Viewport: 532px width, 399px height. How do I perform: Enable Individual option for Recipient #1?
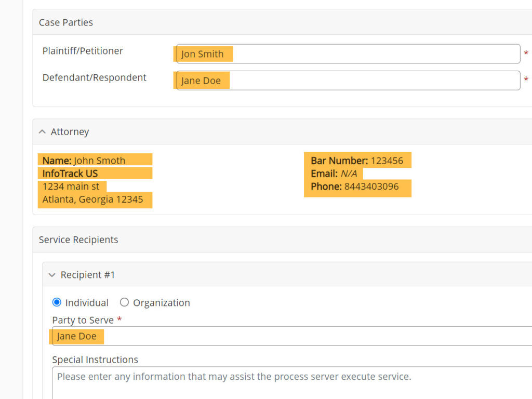pos(57,302)
